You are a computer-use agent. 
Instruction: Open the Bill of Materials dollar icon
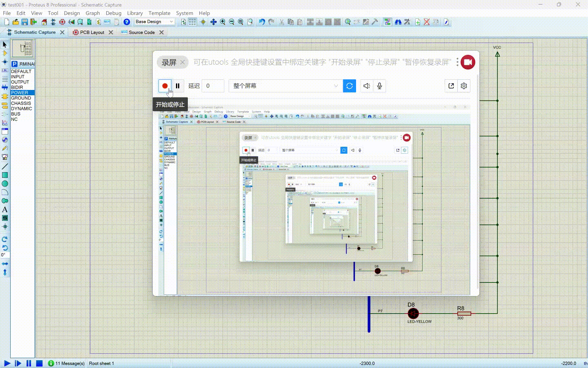tap(98, 22)
